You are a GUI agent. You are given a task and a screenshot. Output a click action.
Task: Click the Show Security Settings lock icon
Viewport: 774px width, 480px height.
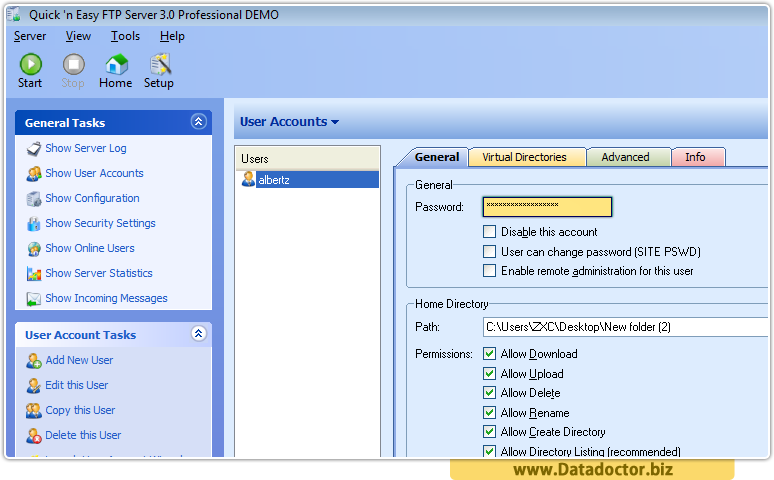[34, 224]
